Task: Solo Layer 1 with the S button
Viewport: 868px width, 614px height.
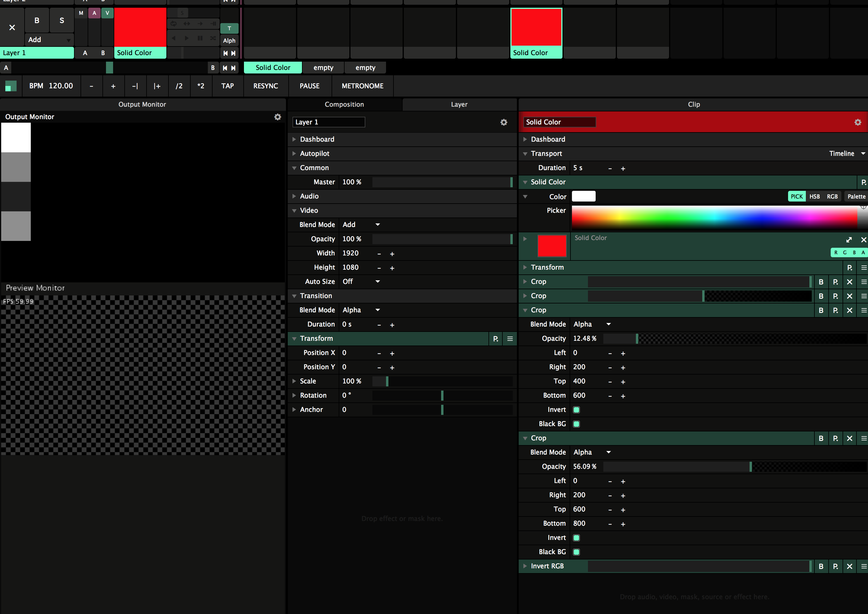Action: pyautogui.click(x=62, y=20)
